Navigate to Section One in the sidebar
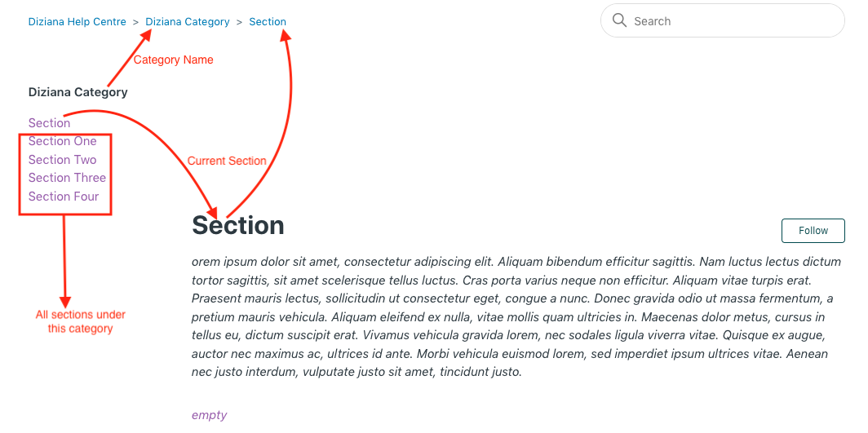Screen dimensions: 868x433 pyautogui.click(x=62, y=141)
